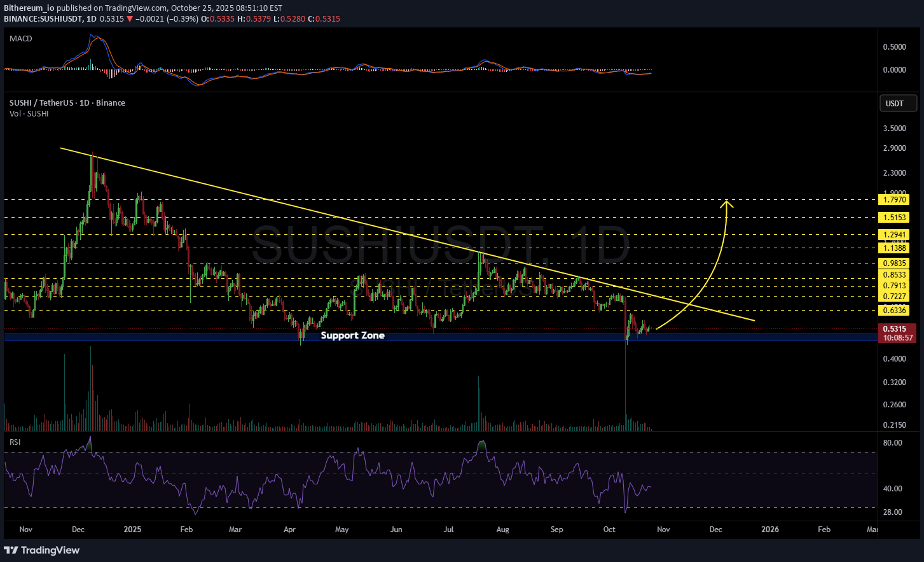Click the red down-triangle price change indicator
Image resolution: width=924 pixels, height=562 pixels.
[130, 19]
